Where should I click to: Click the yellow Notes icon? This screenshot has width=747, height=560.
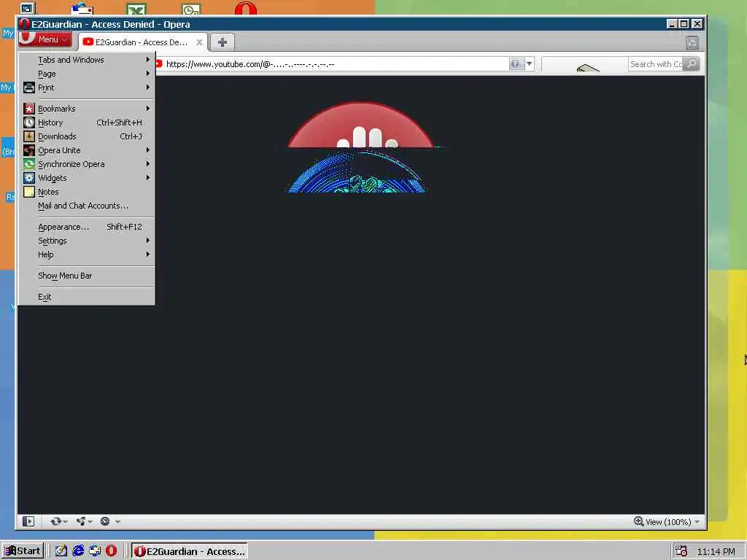(x=29, y=192)
